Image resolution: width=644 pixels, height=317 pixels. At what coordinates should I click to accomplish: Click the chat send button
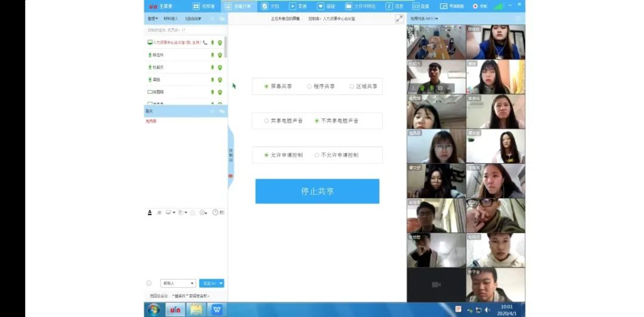click(x=209, y=283)
